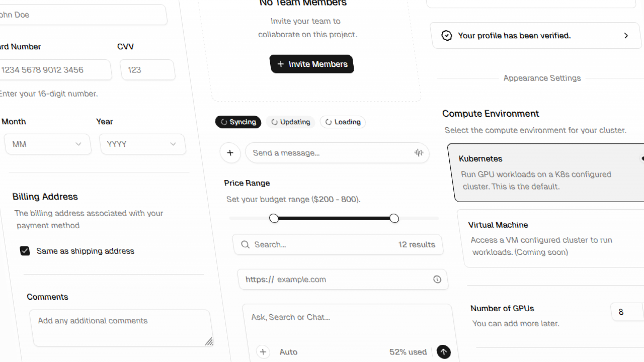Click the right handle of Price Range slider

[x=394, y=218]
